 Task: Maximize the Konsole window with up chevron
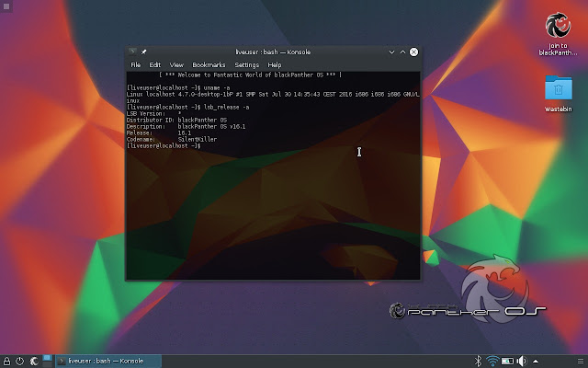(402, 52)
